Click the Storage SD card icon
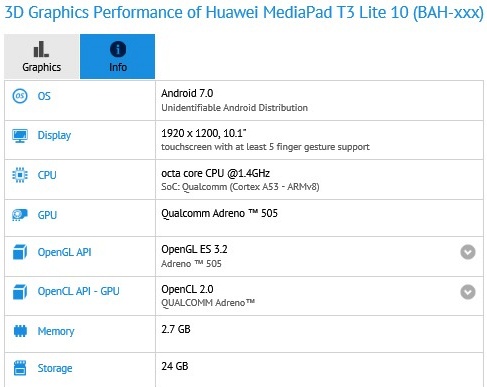This screenshot has width=487, height=387. click(x=20, y=368)
